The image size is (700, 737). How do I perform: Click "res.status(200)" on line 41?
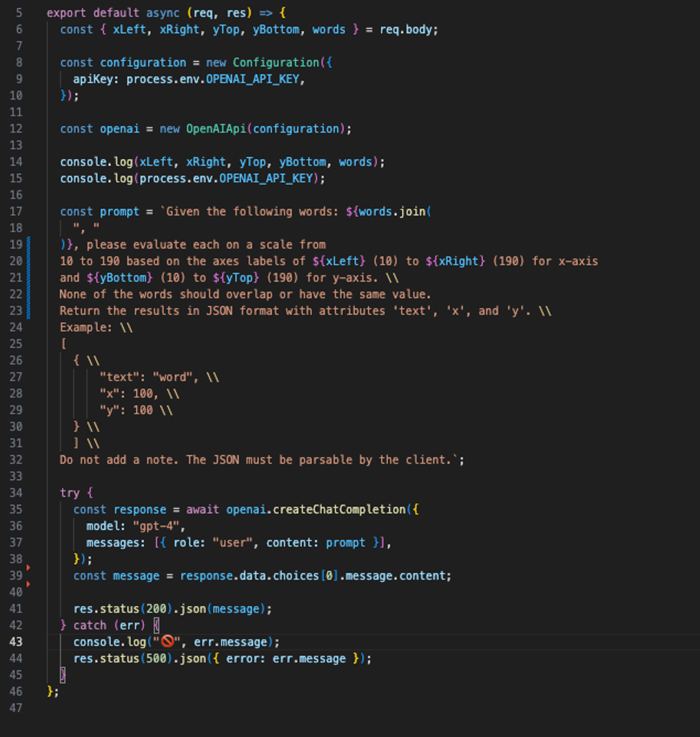pyautogui.click(x=123, y=609)
